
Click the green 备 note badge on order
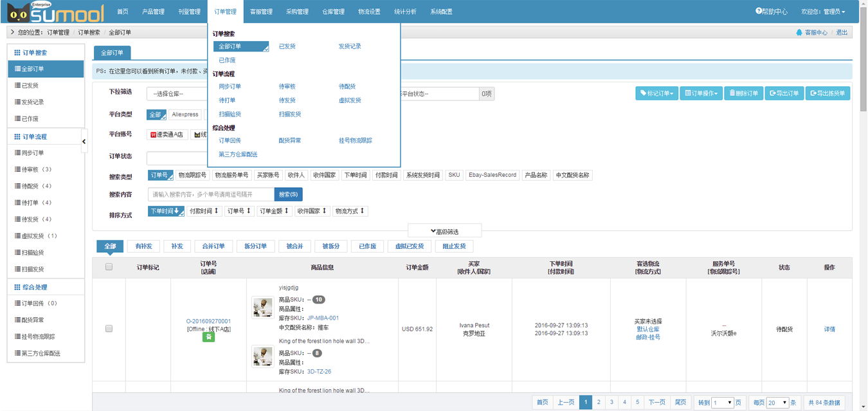[208, 337]
